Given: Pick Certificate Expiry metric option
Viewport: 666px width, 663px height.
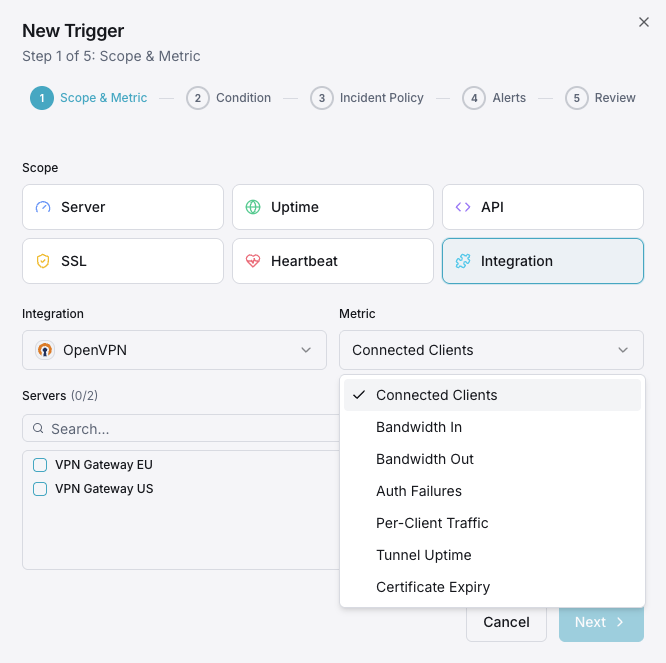Looking at the screenshot, I should [433, 587].
